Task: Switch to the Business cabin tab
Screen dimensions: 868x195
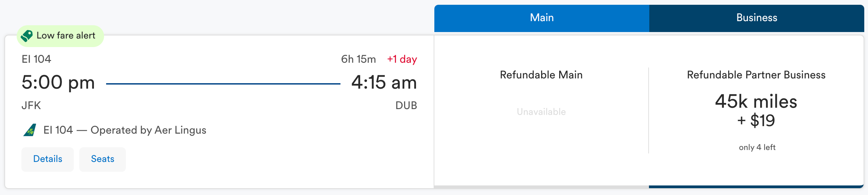Action: (756, 18)
